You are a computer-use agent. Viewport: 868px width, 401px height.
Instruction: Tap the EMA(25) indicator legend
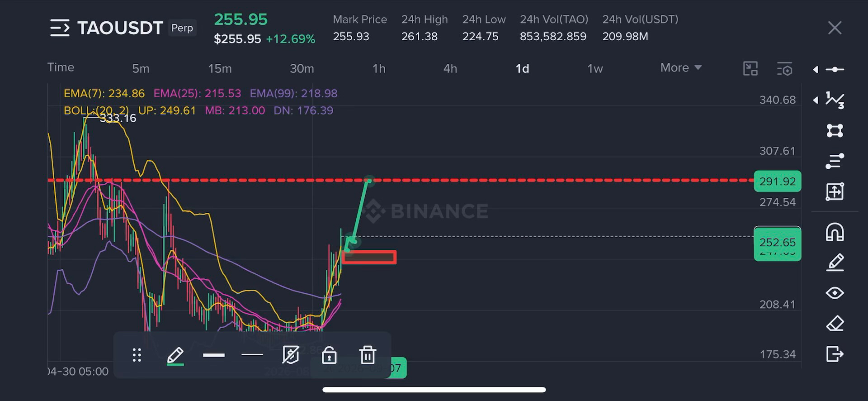197,94
